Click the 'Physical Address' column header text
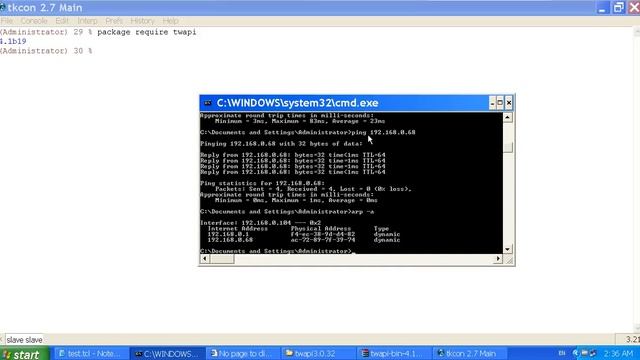 320,229
